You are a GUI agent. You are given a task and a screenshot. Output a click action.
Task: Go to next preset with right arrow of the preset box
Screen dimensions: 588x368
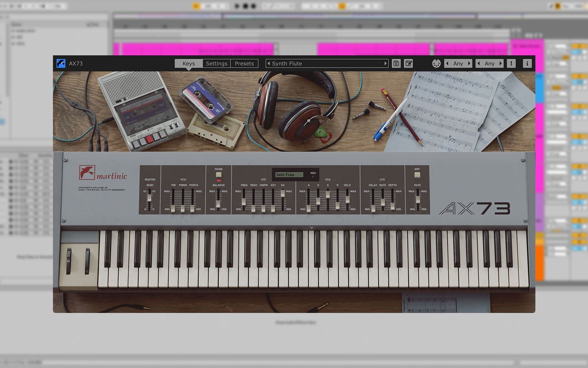point(385,63)
